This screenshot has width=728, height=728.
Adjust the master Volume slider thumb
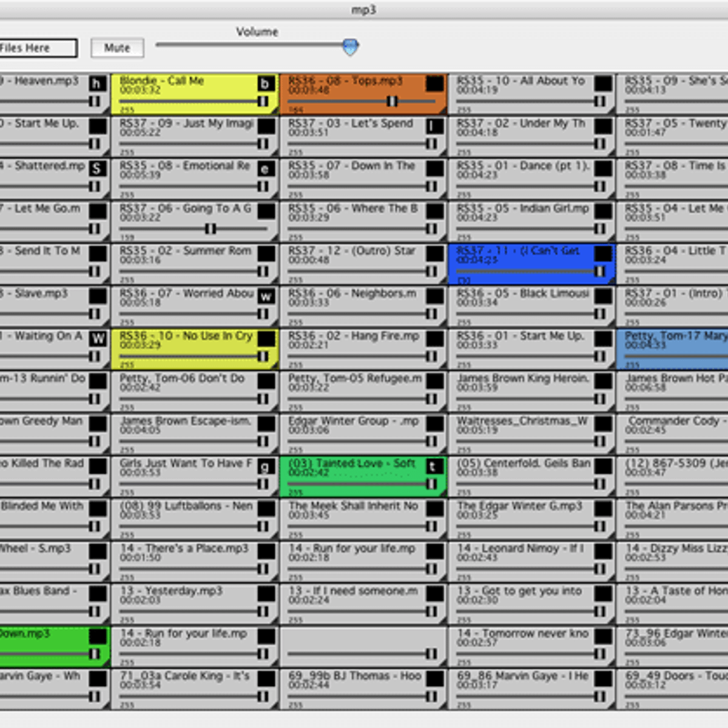(350, 46)
